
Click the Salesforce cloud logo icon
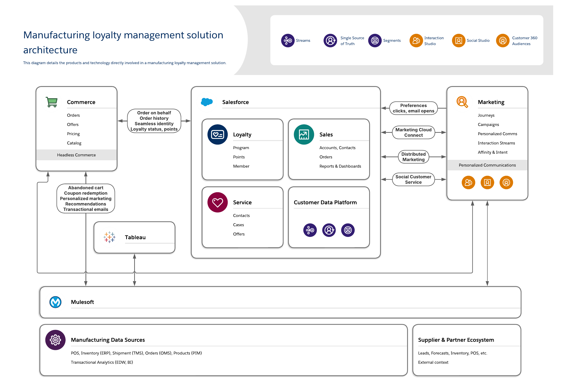click(207, 102)
